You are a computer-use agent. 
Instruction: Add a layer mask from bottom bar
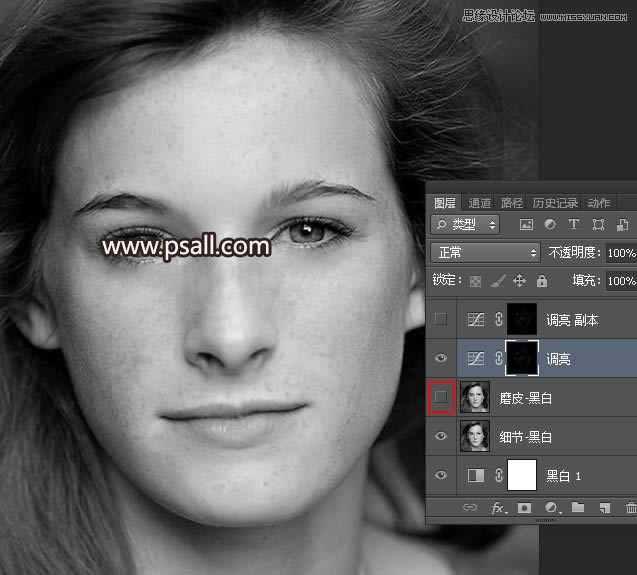click(x=525, y=509)
